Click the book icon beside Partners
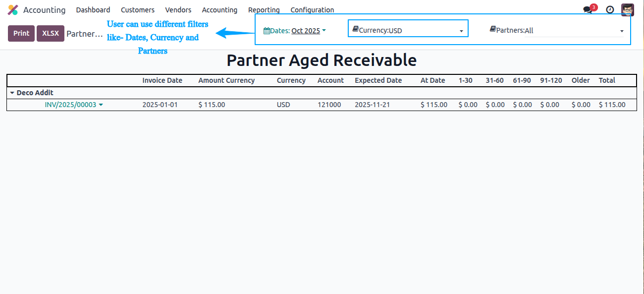The width and height of the screenshot is (644, 294). point(493,30)
